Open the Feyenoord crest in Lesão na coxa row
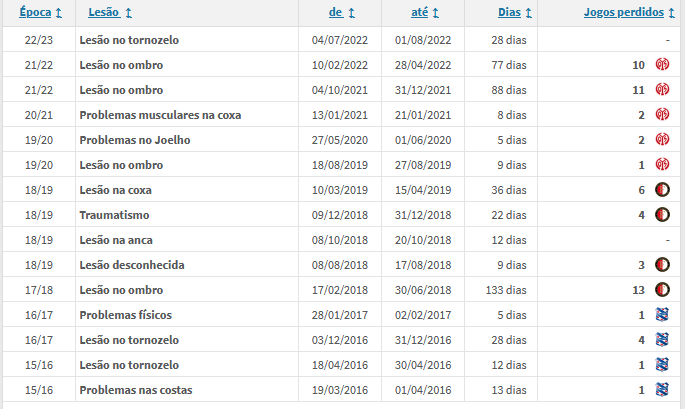 coord(662,190)
